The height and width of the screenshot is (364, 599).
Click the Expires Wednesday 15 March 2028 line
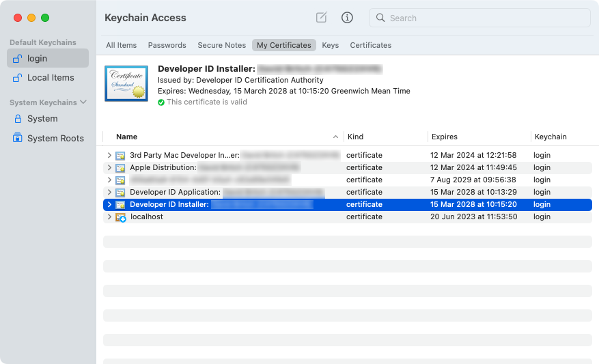(x=284, y=91)
